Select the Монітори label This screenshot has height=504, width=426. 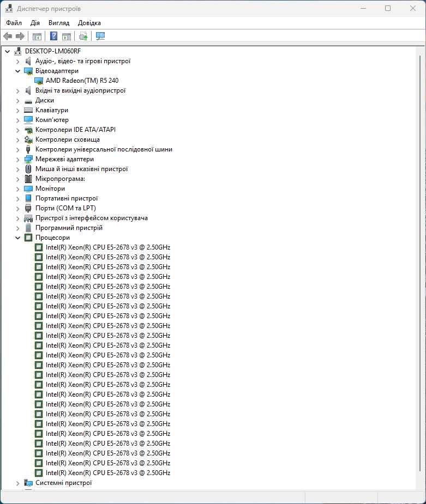coord(50,189)
